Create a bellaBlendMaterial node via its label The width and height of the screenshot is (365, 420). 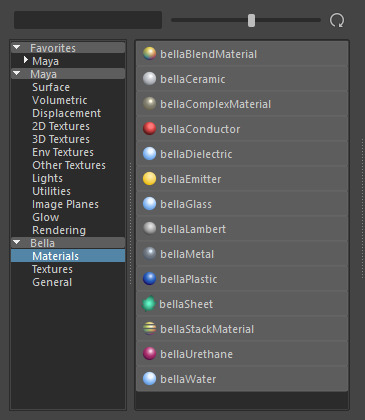point(209,54)
